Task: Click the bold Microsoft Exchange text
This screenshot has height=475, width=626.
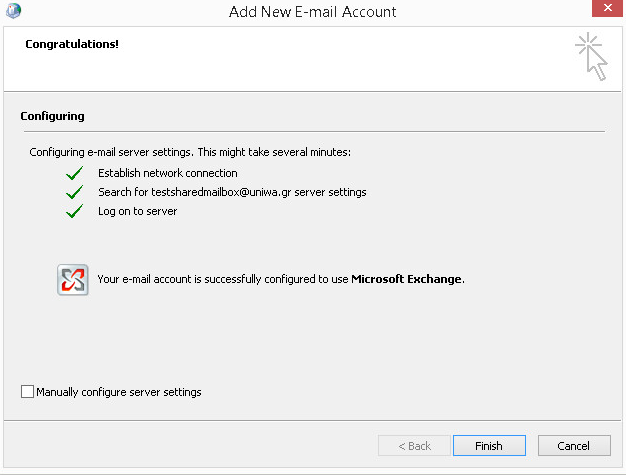Action: [x=406, y=279]
